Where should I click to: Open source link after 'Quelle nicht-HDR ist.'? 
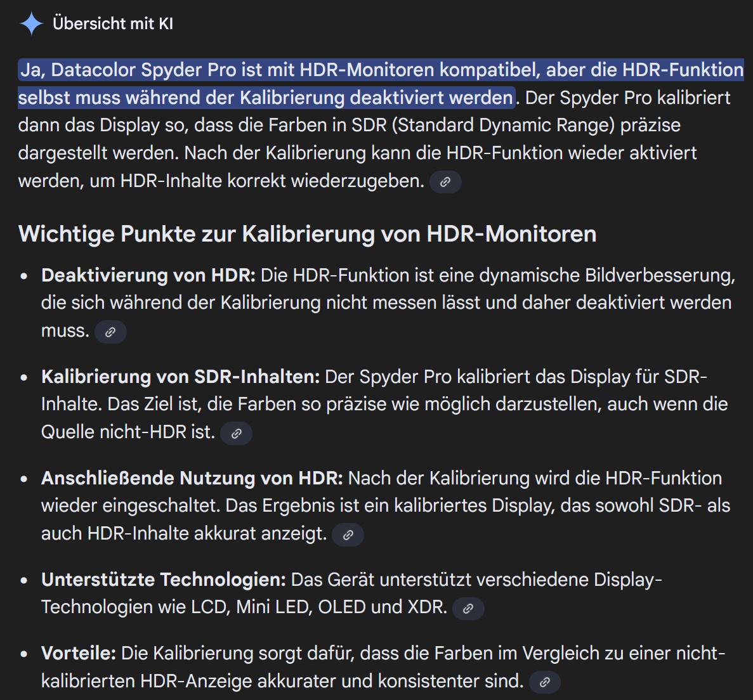coord(236,434)
